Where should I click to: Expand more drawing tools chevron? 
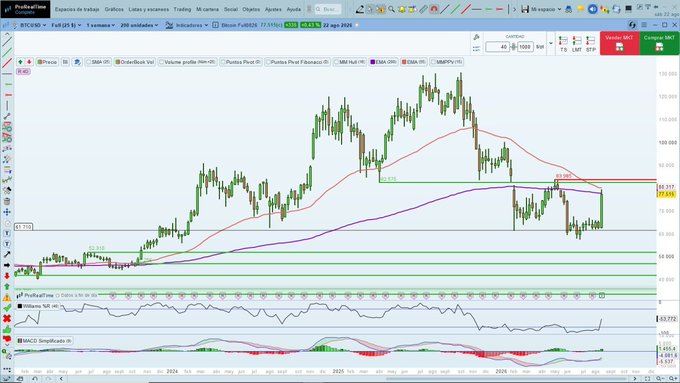[x=514, y=9]
